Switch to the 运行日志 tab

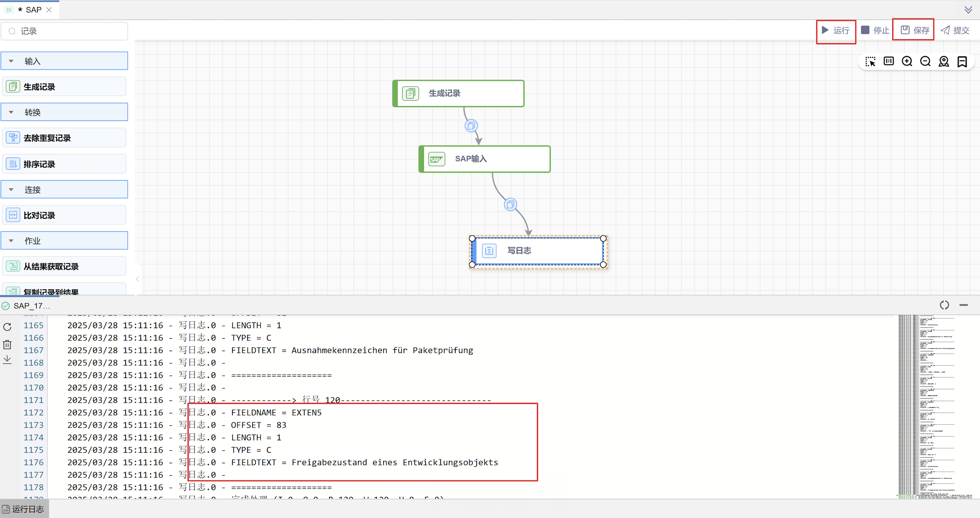(24, 509)
